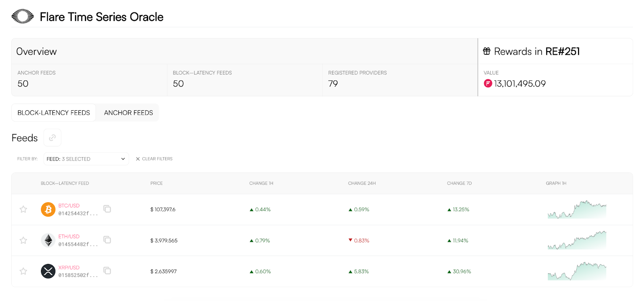Copy the XRP/USD feed ID
The height and width of the screenshot is (301, 644).
point(107,270)
